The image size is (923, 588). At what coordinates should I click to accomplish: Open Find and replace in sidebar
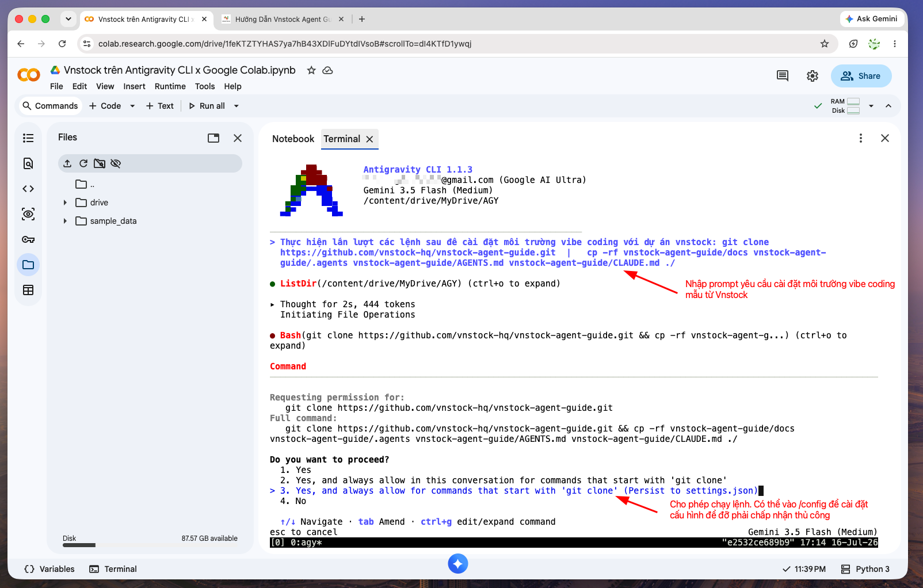pos(28,163)
